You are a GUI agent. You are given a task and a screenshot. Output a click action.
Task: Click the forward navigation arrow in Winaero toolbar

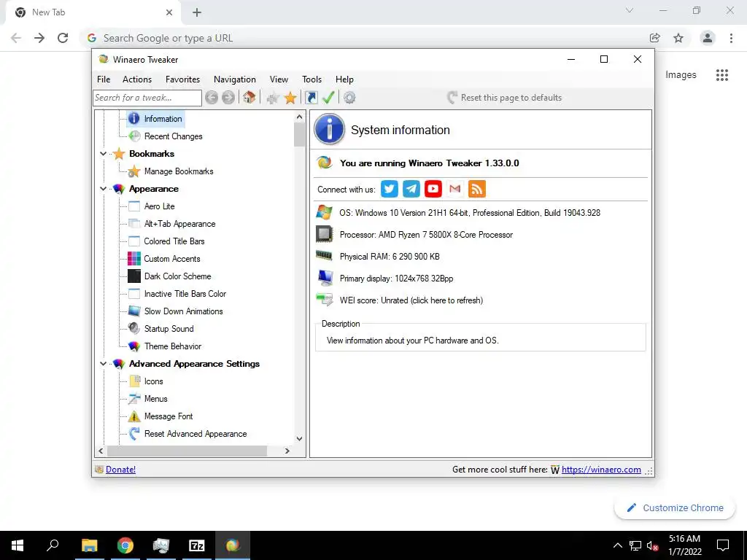click(228, 98)
